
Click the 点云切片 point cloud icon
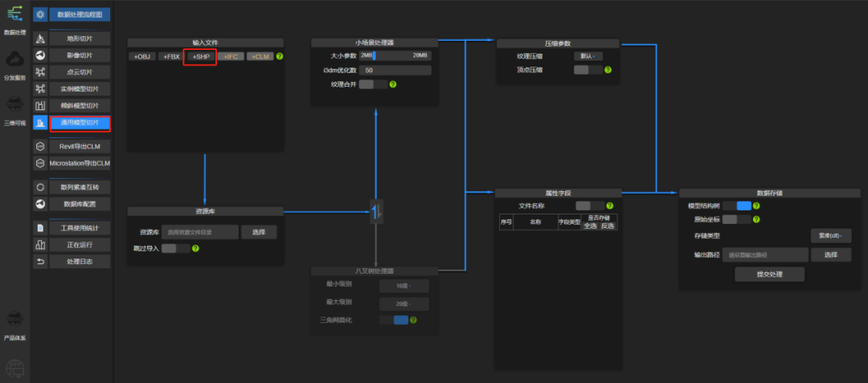pyautogui.click(x=40, y=71)
